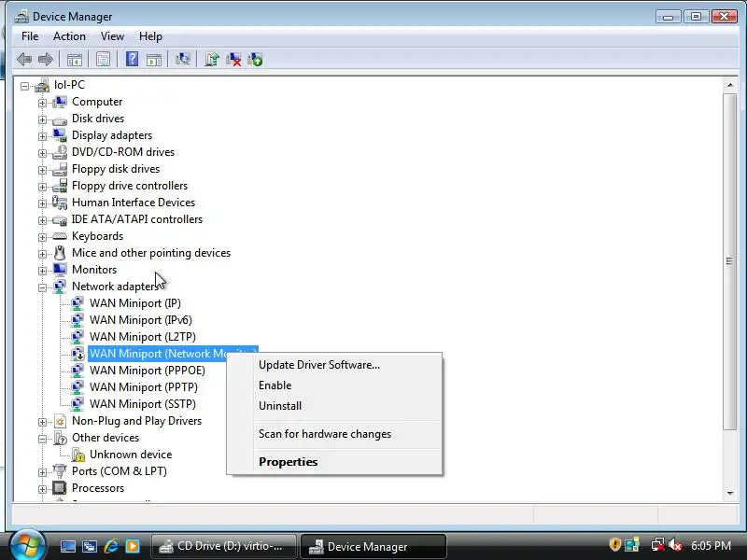
Task: Click the CD Drive (D:) taskbar button
Action: click(x=224, y=546)
